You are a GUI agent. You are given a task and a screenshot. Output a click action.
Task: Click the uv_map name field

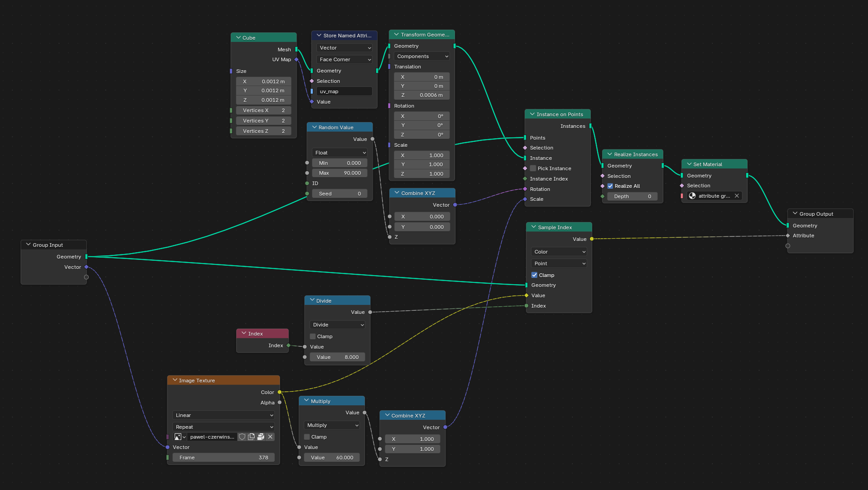(x=344, y=91)
